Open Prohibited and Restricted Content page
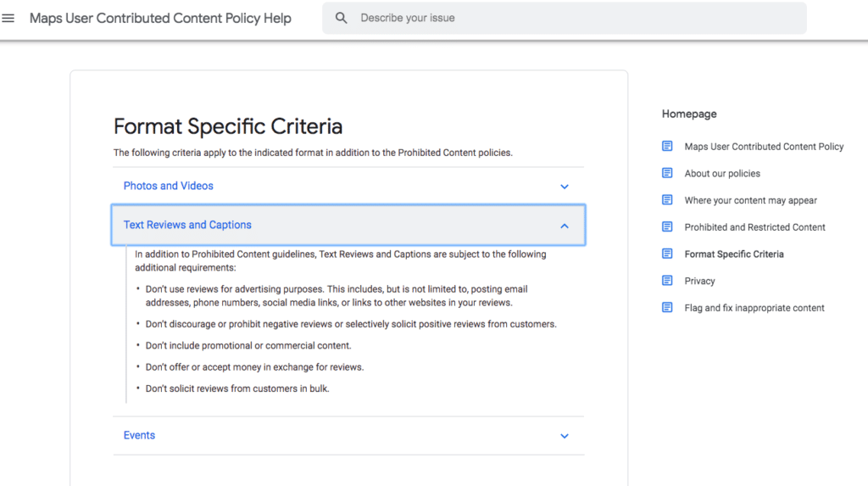 click(x=754, y=227)
